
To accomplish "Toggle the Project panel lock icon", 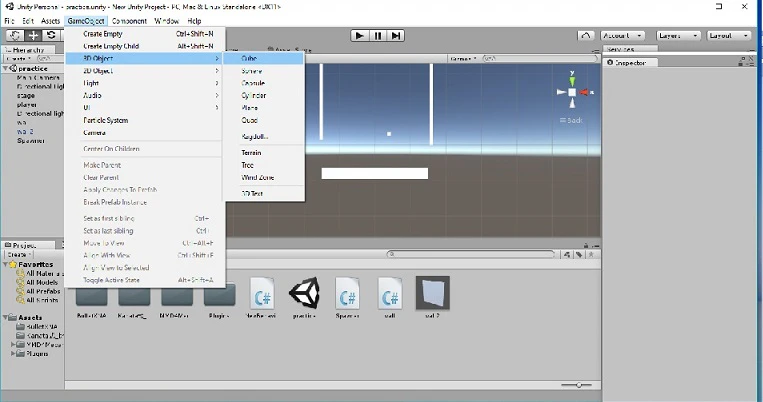I will (x=586, y=245).
